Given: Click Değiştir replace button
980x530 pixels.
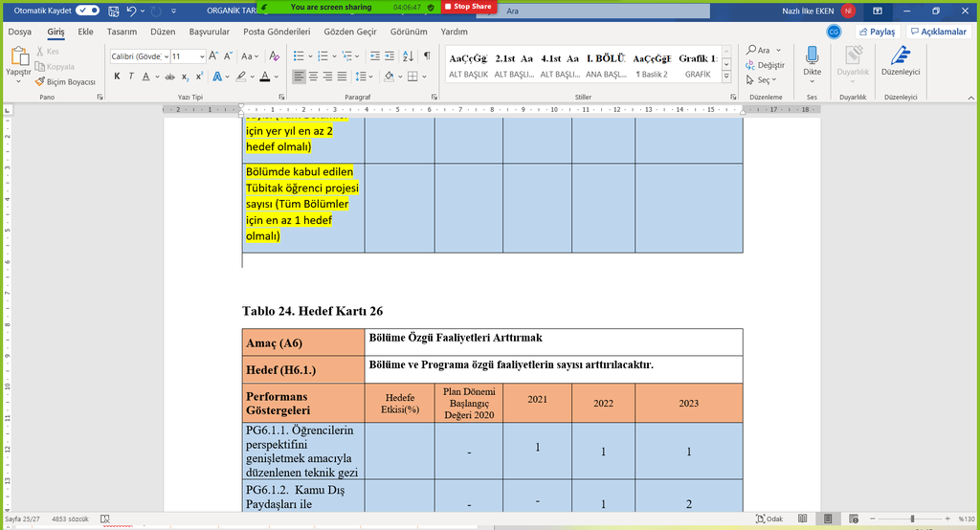Looking at the screenshot, I should pos(765,65).
